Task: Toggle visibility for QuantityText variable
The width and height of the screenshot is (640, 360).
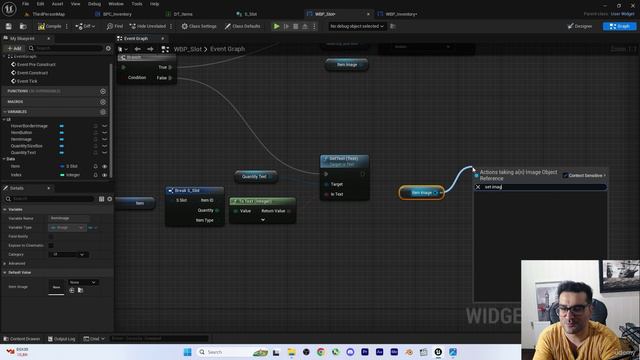Action: click(105, 153)
